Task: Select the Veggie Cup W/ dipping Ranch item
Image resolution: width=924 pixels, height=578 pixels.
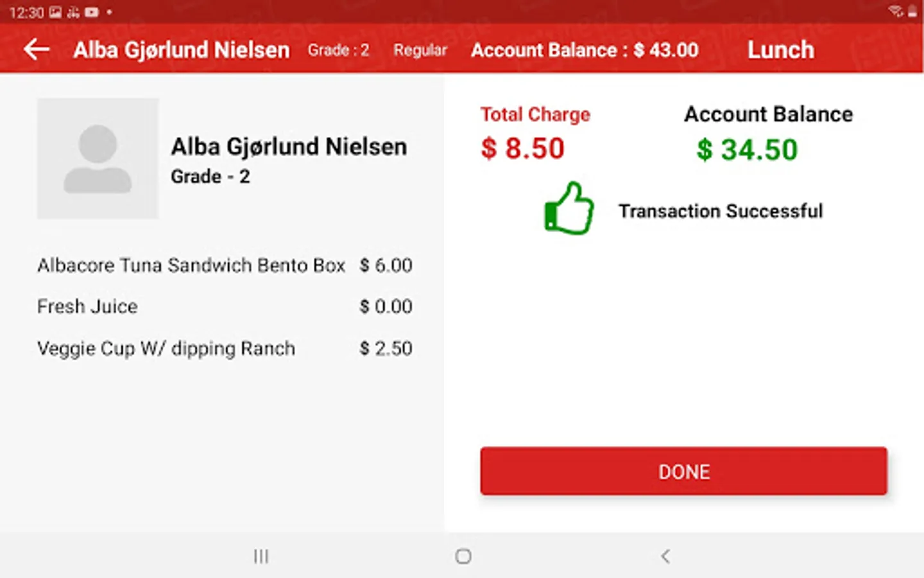Action: point(166,348)
